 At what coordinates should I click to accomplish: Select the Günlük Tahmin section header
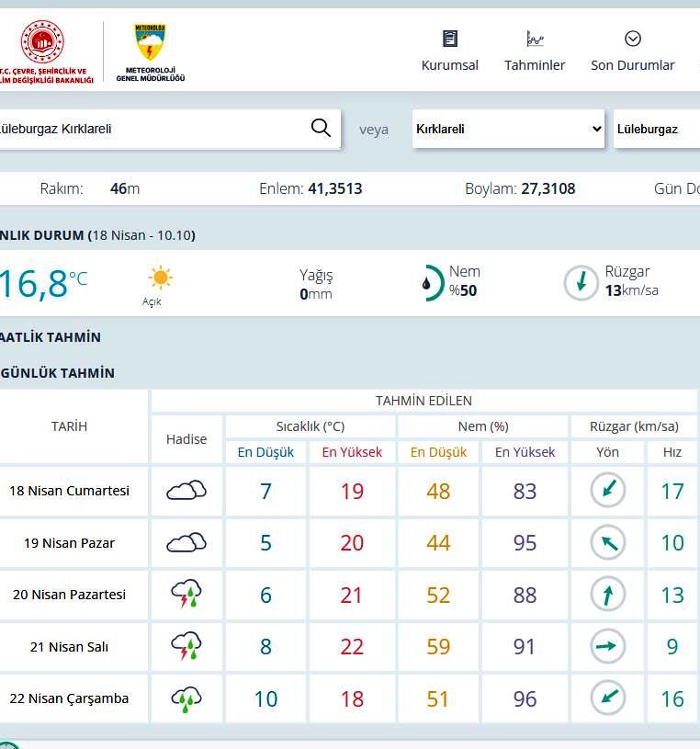58,373
